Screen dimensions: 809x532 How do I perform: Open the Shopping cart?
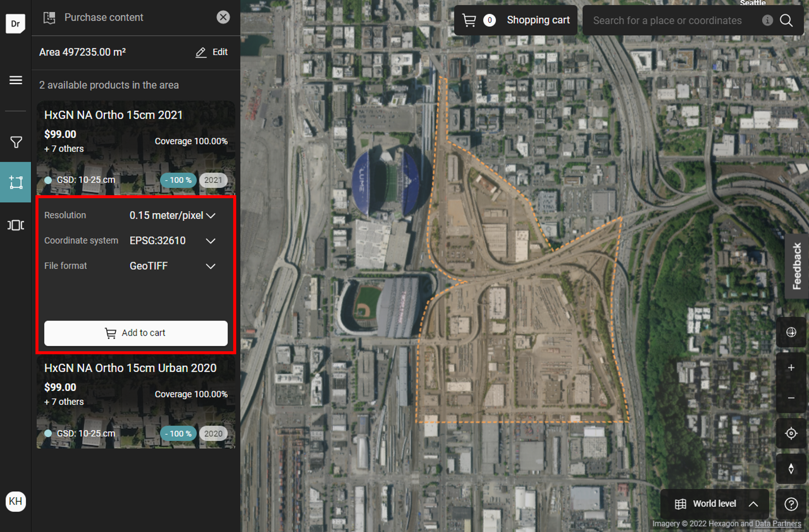point(516,20)
